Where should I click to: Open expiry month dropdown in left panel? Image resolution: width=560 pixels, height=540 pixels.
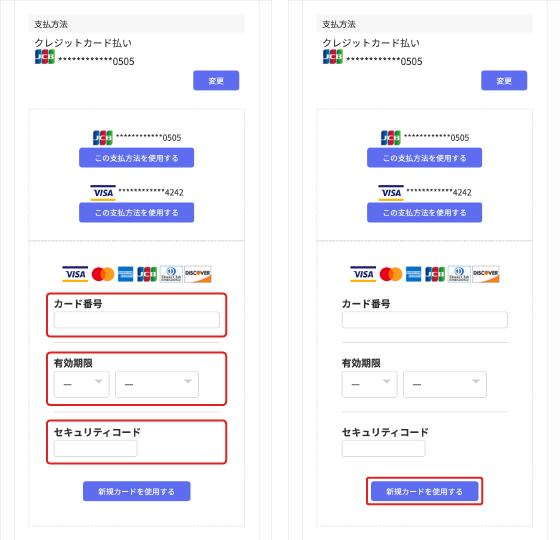coord(82,384)
